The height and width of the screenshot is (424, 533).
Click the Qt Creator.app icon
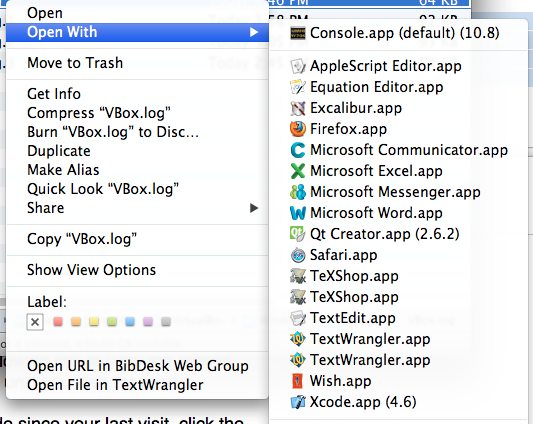(298, 234)
